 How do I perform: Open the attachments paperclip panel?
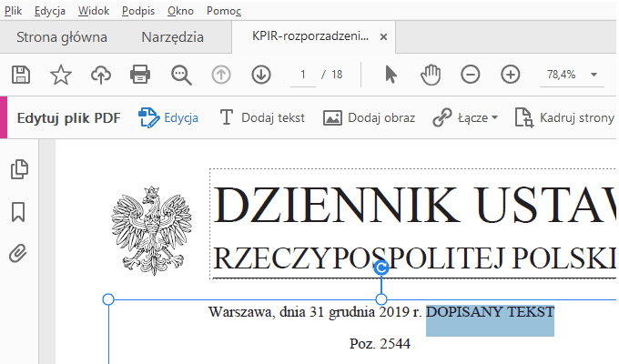(18, 254)
